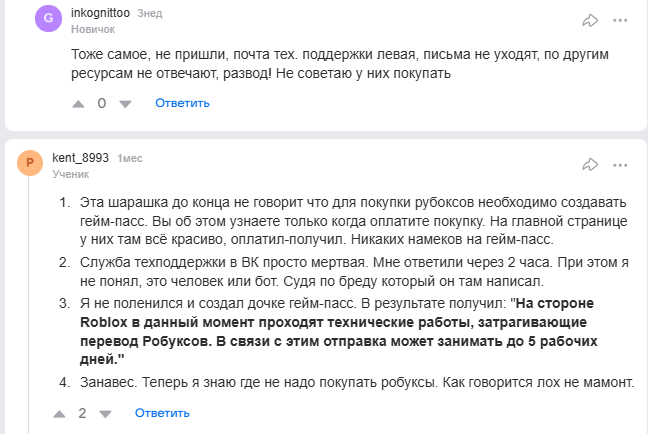Upvote the comment by inkognittoo

80,103
